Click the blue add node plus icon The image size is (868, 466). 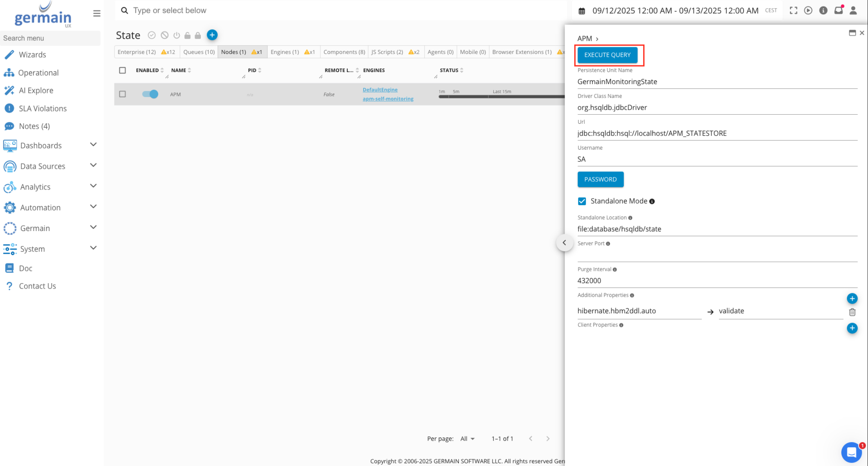coord(212,35)
